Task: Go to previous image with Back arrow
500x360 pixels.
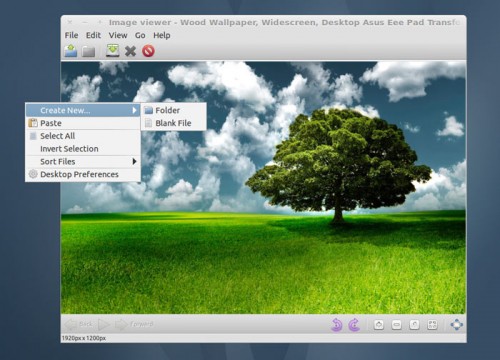Action: pos(78,324)
